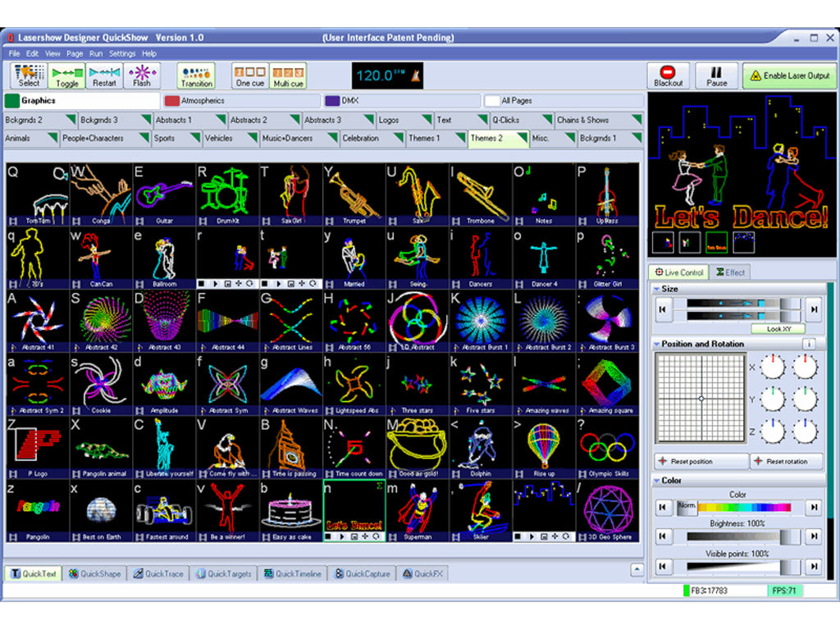840x630 pixels.
Task: Collapse the Size section
Action: 656,289
